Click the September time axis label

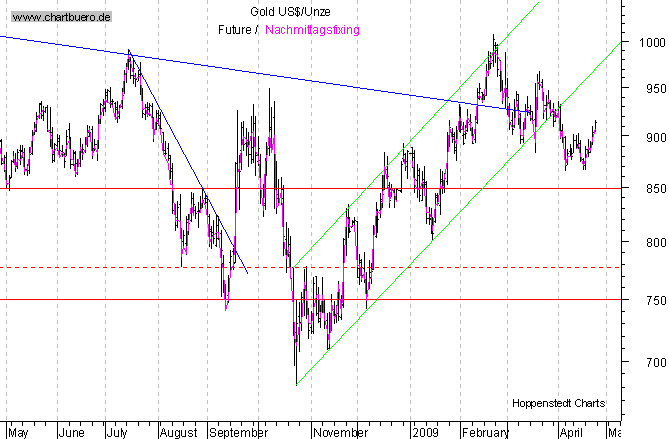tap(239, 433)
